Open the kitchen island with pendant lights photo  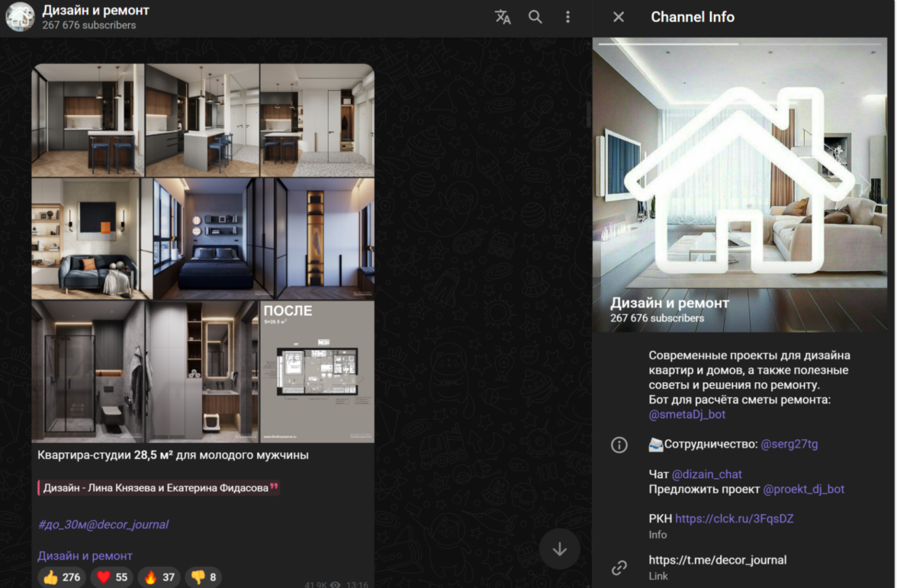pos(202,120)
